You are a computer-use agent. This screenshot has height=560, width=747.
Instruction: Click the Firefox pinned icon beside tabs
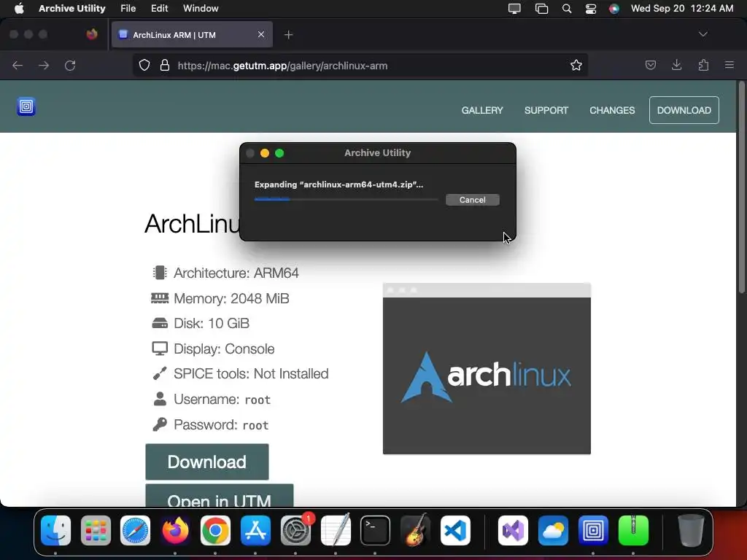(x=92, y=34)
